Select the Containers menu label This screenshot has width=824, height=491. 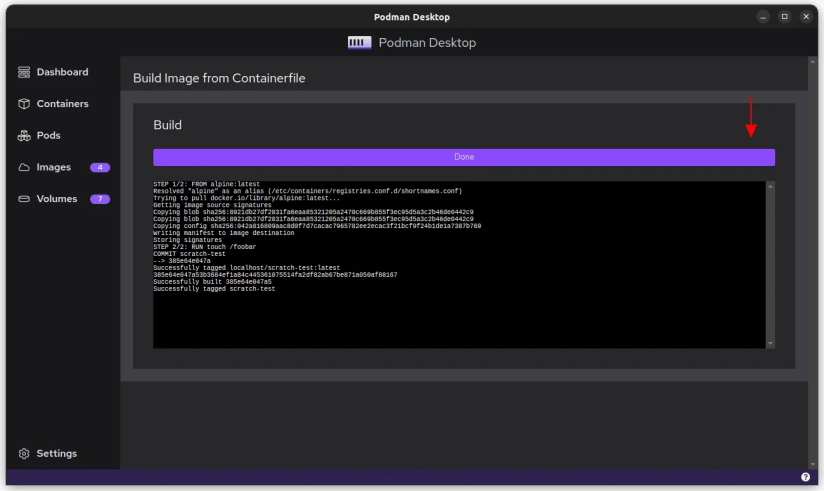pos(63,104)
